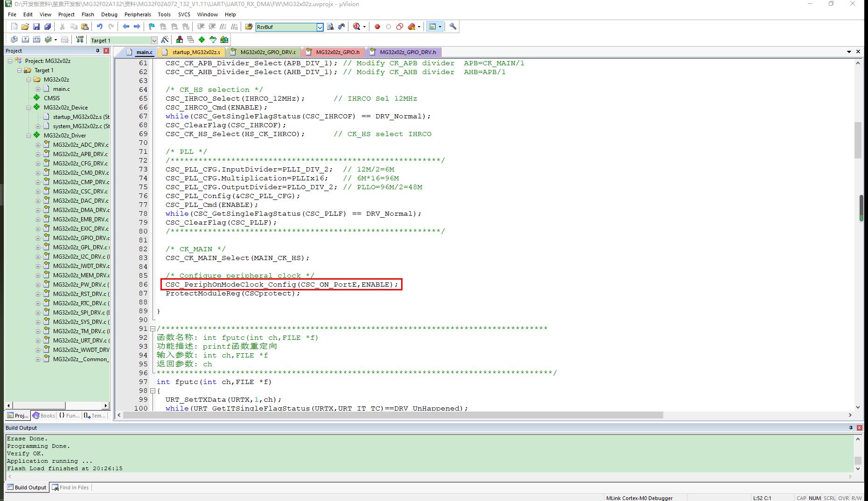Open the Debug menu
The height and width of the screenshot is (501, 868).
click(x=109, y=14)
